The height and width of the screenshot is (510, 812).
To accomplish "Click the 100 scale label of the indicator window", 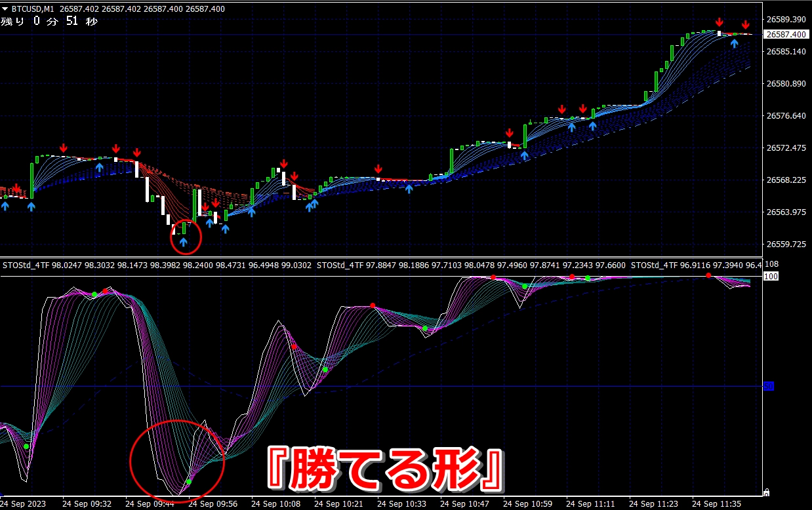I will point(771,277).
